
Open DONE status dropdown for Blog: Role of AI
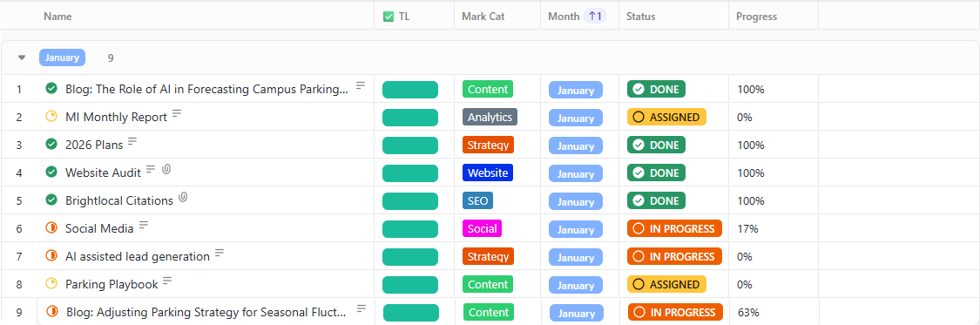(x=656, y=90)
